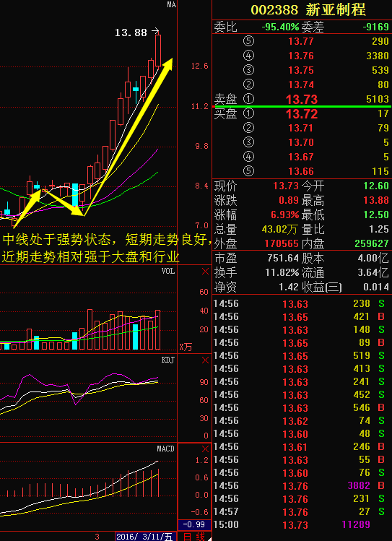Select sell level 1 price 13.73
Viewport: 392px width, 541px height.
[x=301, y=100]
